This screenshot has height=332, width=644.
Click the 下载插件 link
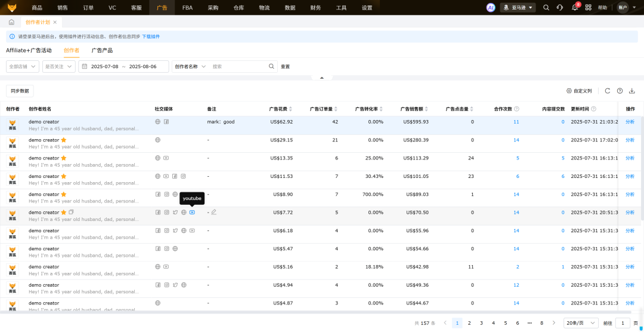click(151, 36)
